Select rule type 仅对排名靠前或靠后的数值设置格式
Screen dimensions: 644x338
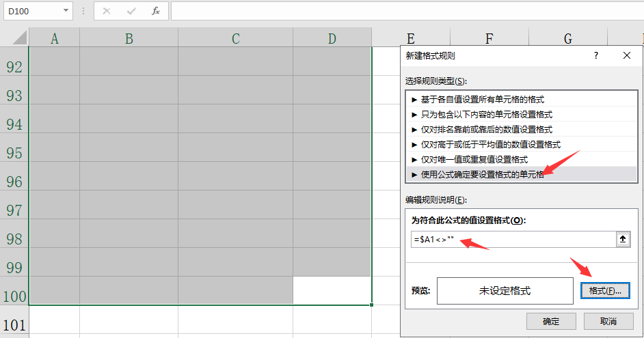tap(521, 130)
